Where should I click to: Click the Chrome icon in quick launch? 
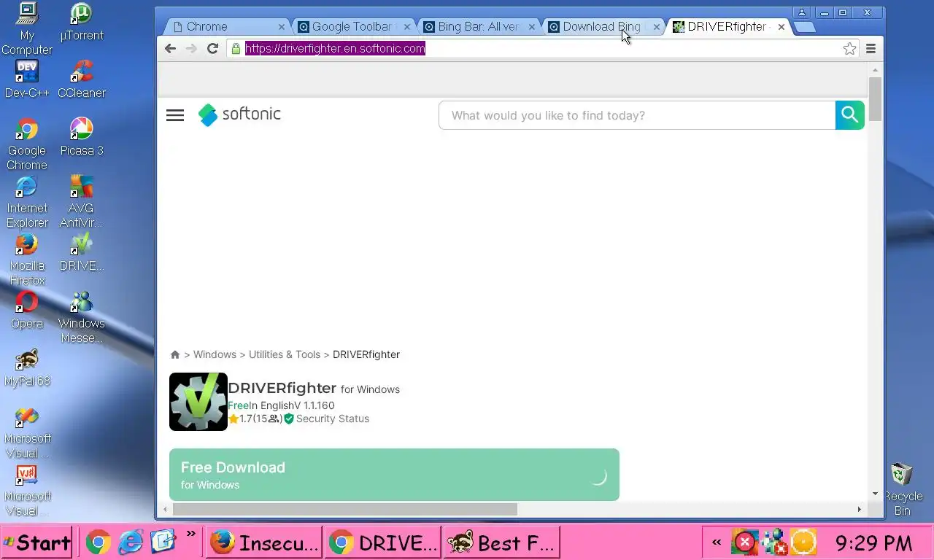pyautogui.click(x=99, y=542)
